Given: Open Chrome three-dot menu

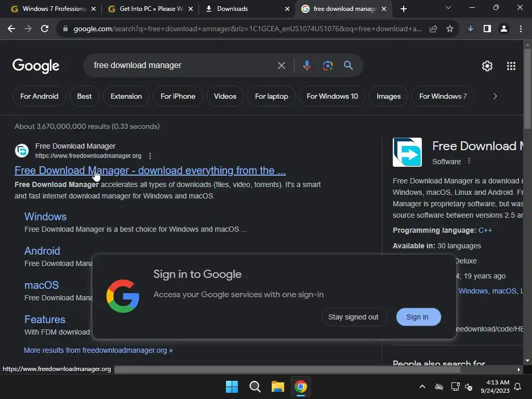Looking at the screenshot, I should click(521, 29).
